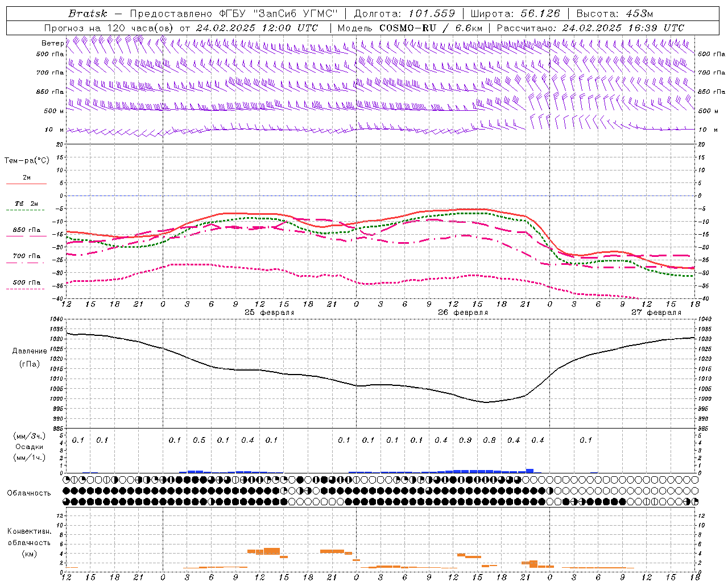
Task: Click the Td 2м dew point legend entry
Action: click(26, 203)
